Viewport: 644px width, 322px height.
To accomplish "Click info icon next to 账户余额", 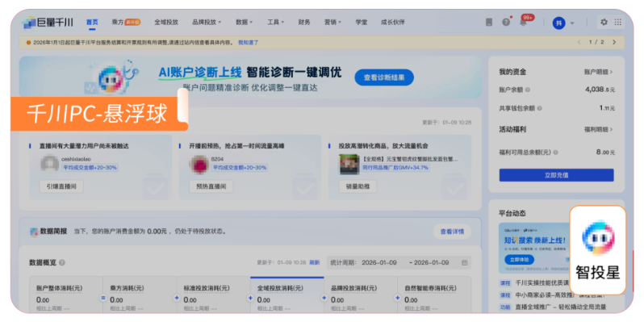I will click(528, 90).
